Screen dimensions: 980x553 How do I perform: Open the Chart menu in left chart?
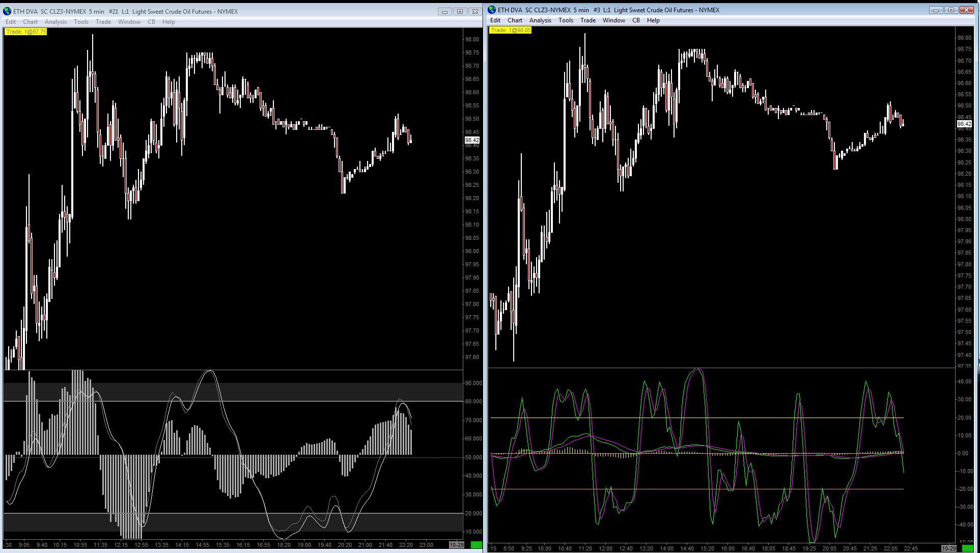[30, 22]
